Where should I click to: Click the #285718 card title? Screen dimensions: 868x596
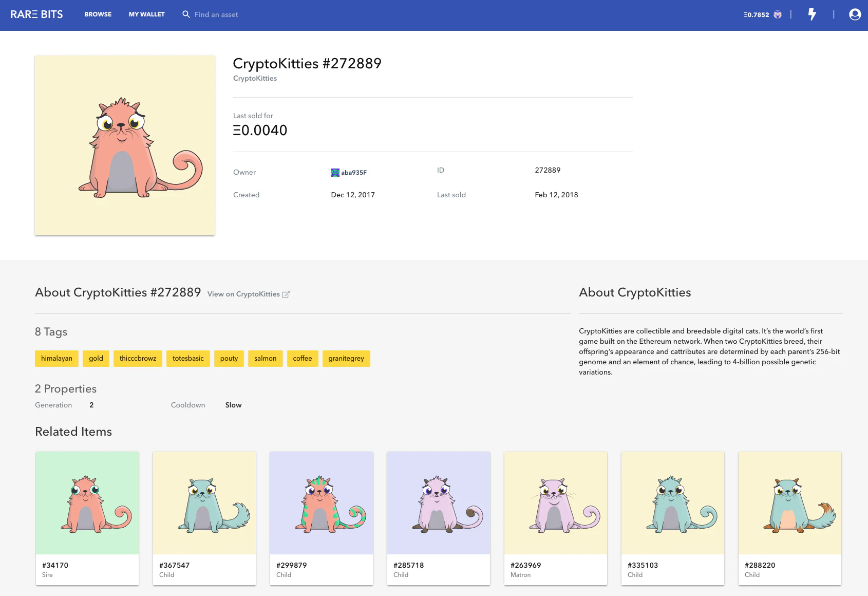pos(408,565)
